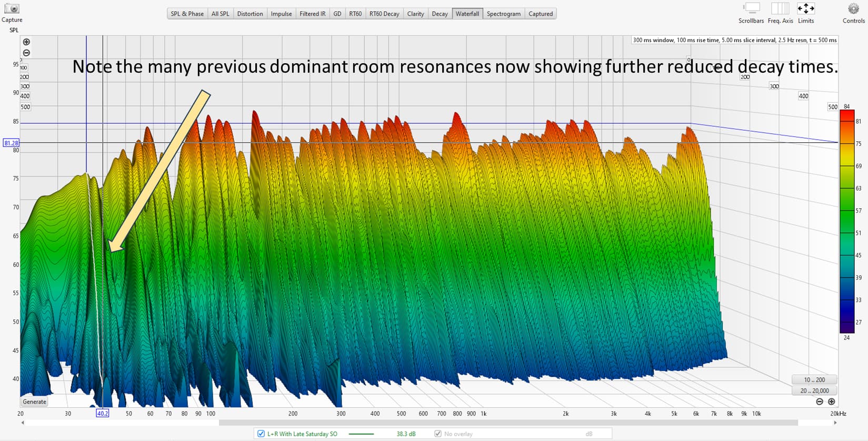Click the vertical zoom out minus icon

point(26,53)
